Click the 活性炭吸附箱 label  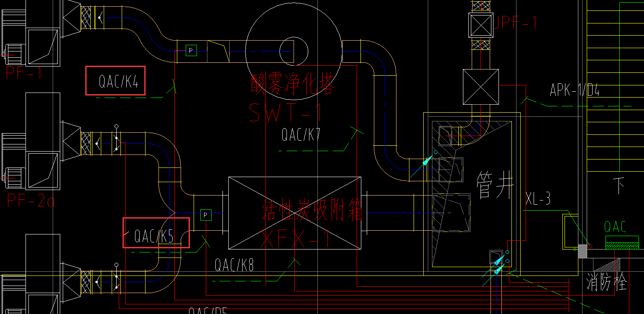coord(312,209)
